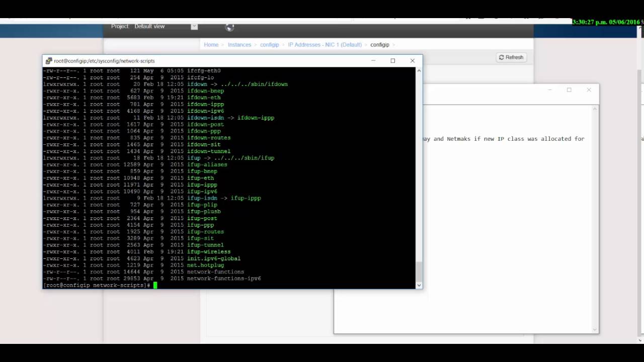This screenshot has width=644, height=362.
Task: Click the ifup-eth entry
Action: pyautogui.click(x=200, y=178)
